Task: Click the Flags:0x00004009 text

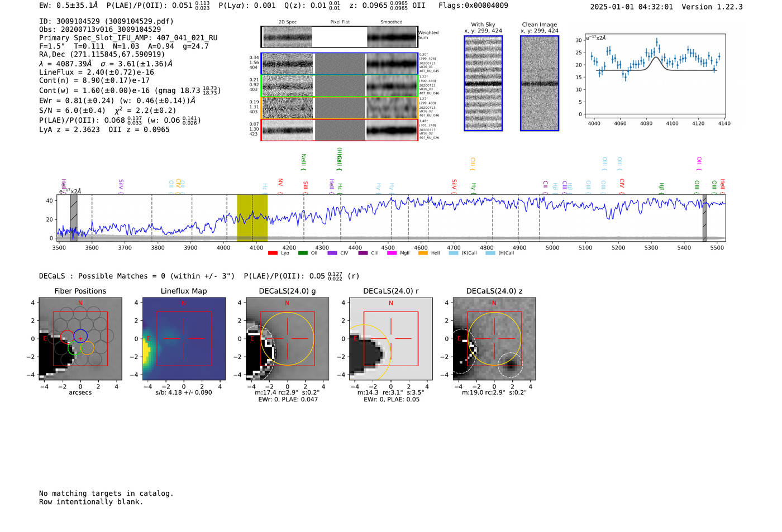Action: point(473,6)
